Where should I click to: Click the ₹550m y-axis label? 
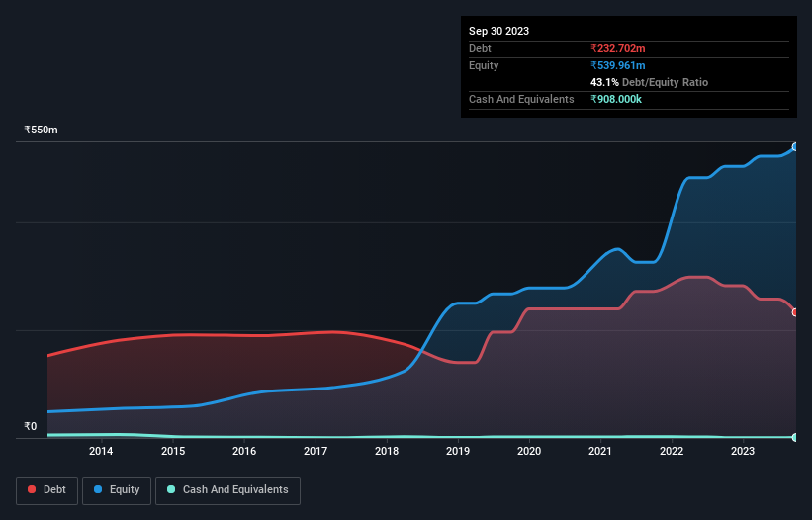coord(41,130)
